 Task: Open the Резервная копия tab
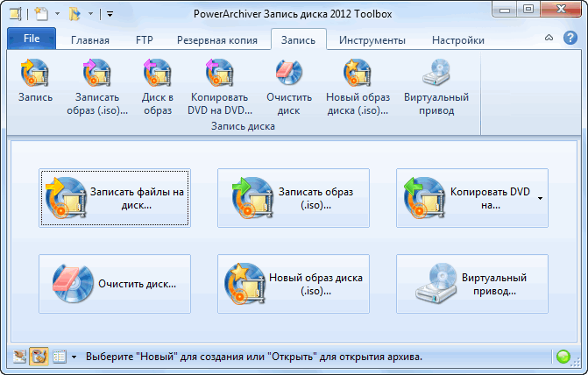217,40
